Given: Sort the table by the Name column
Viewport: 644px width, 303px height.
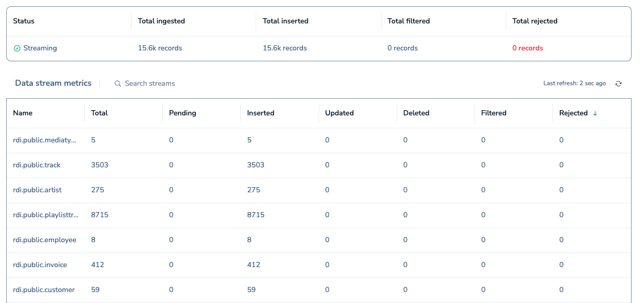Looking at the screenshot, I should (23, 113).
